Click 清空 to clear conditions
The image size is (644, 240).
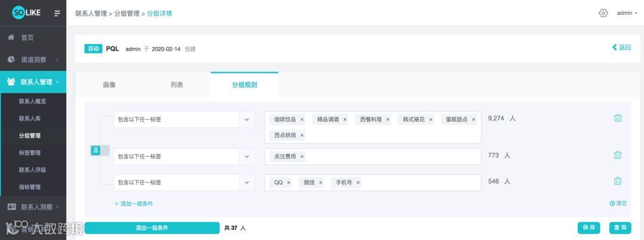coord(618,204)
